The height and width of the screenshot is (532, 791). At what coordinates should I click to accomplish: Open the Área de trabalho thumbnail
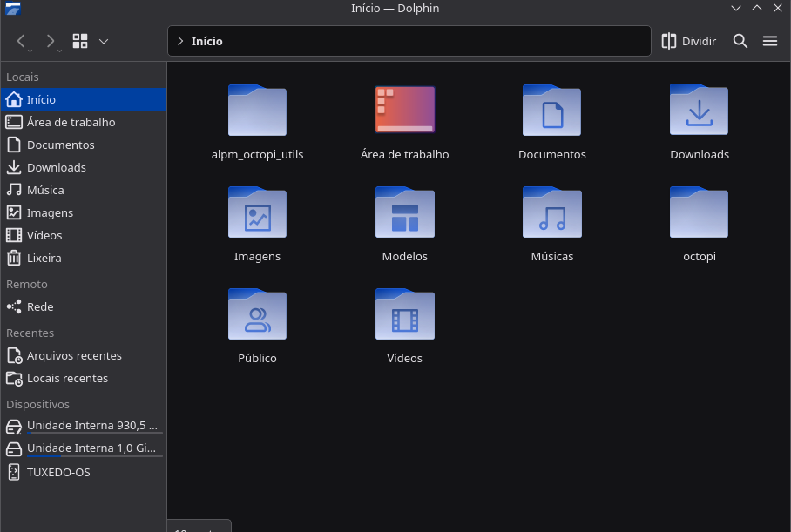pos(404,111)
